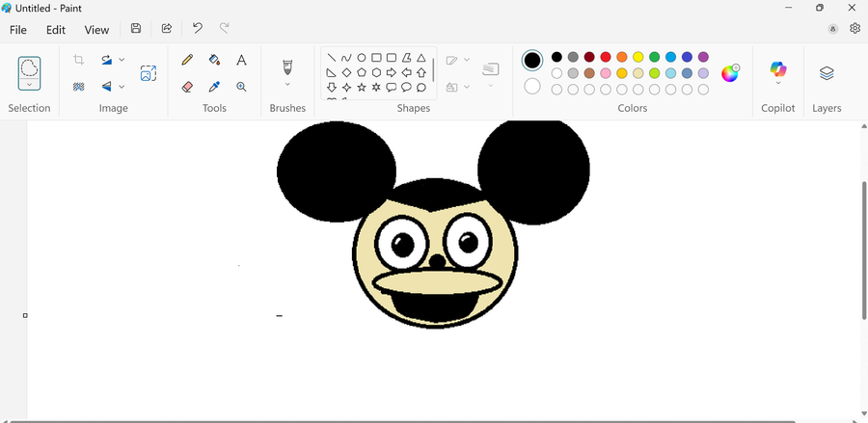Click the Save icon in title bar

pyautogui.click(x=136, y=29)
